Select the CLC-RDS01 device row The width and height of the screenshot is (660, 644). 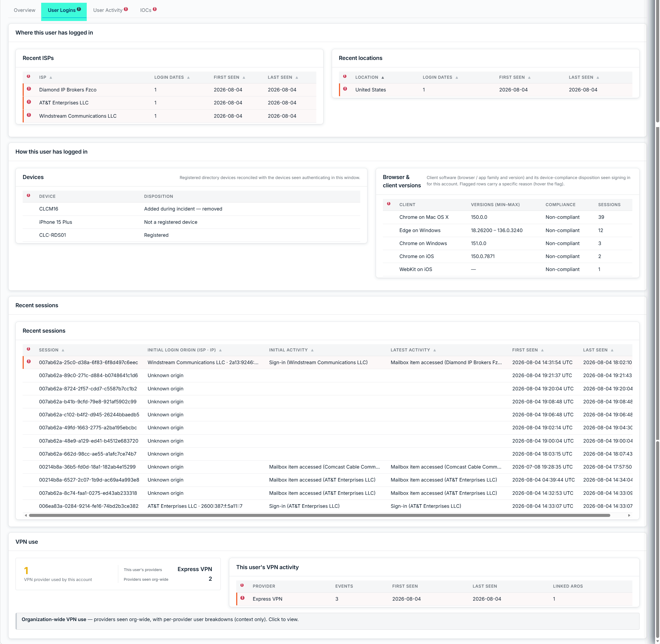[191, 235]
